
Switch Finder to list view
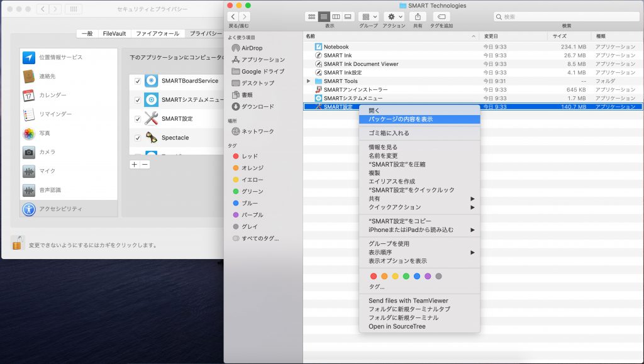[324, 17]
